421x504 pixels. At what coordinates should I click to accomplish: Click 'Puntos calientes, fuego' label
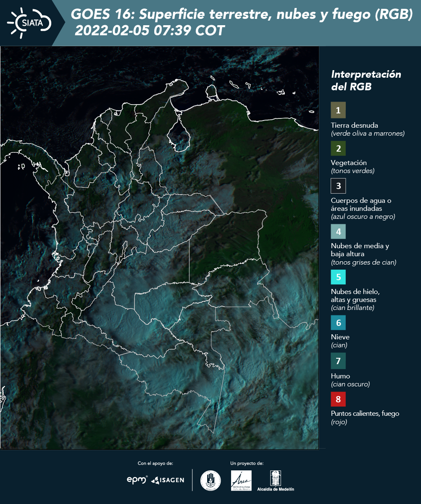[365, 414]
